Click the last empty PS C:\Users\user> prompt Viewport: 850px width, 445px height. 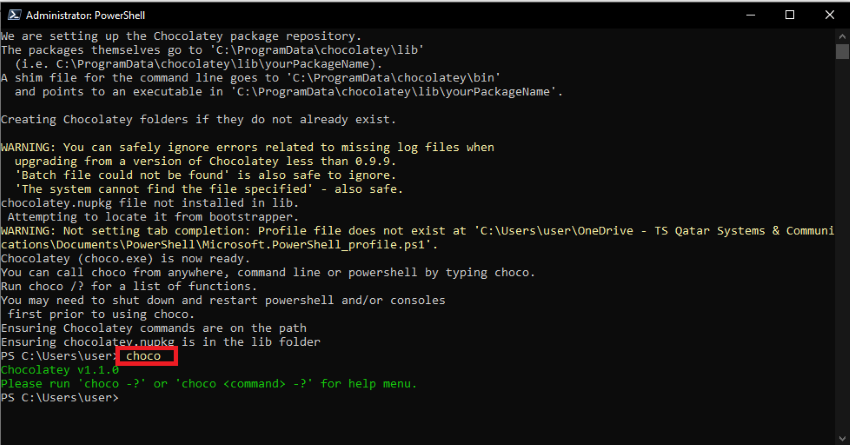(60, 398)
